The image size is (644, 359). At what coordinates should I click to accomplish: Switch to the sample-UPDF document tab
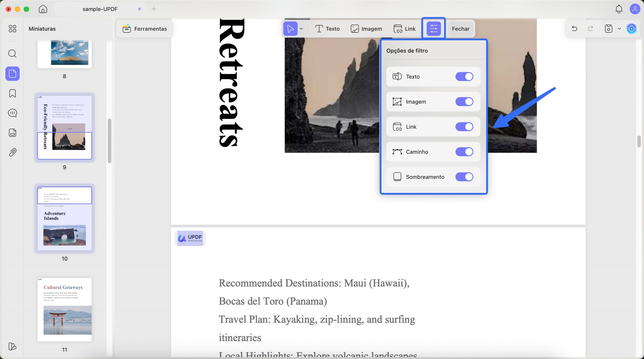pyautogui.click(x=100, y=9)
